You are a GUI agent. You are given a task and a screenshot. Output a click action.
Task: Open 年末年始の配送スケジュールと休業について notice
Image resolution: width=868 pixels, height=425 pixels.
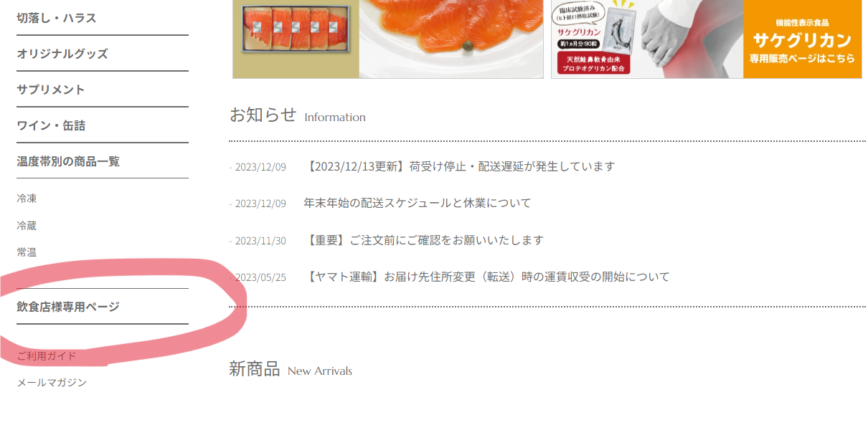418,203
